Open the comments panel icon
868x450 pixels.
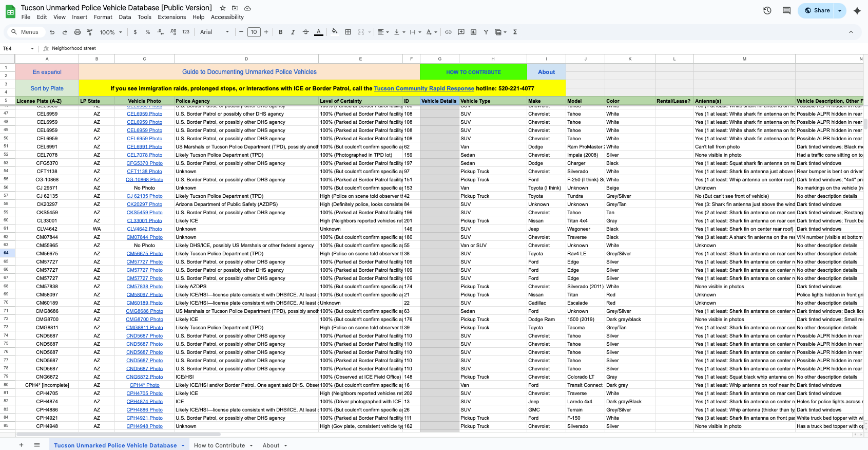(786, 10)
